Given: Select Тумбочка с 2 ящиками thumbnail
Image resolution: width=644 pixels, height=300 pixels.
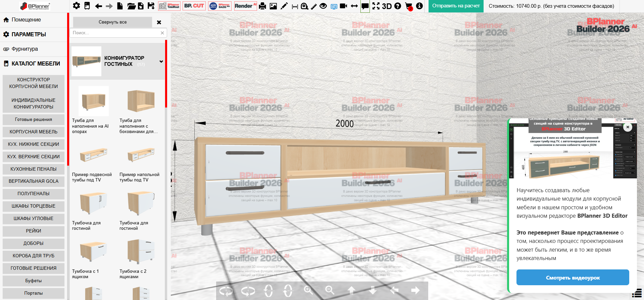Looking at the screenshot, I should [141, 252].
